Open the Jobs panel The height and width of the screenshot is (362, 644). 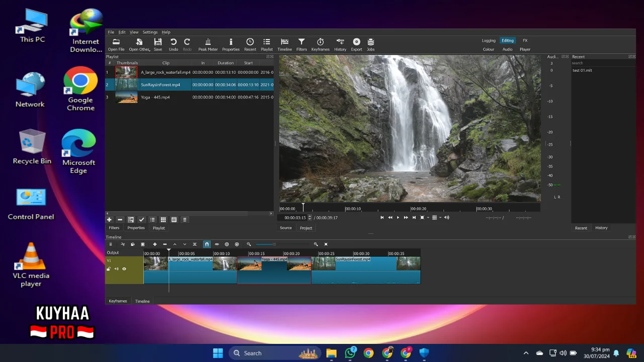[x=371, y=45]
